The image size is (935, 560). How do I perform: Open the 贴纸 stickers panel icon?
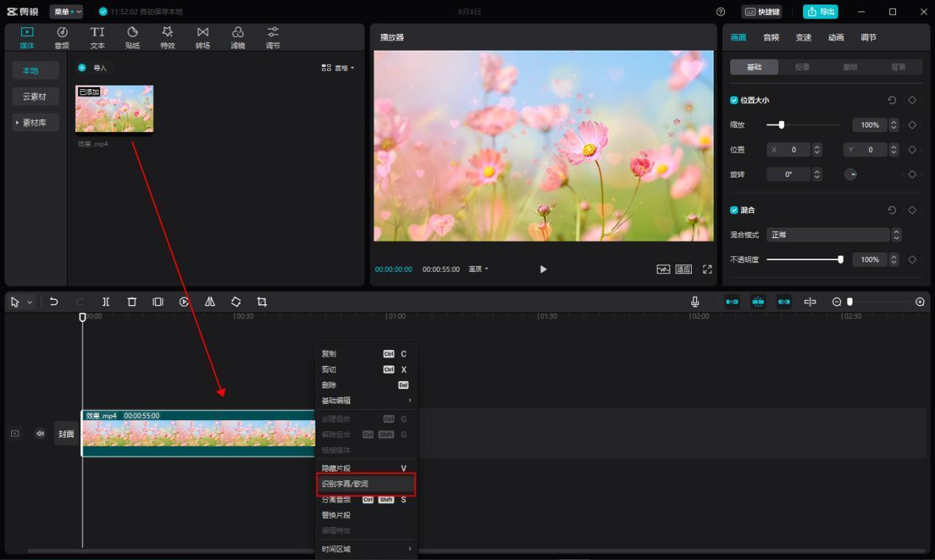point(133,37)
